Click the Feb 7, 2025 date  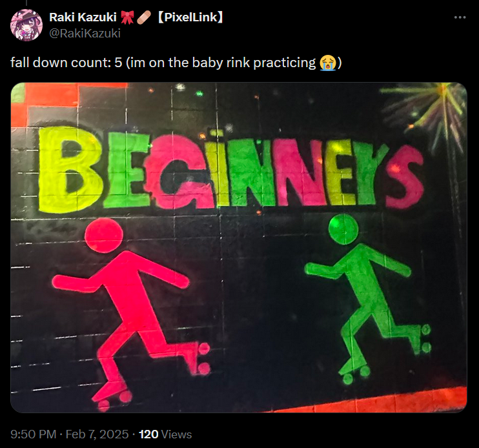98,434
